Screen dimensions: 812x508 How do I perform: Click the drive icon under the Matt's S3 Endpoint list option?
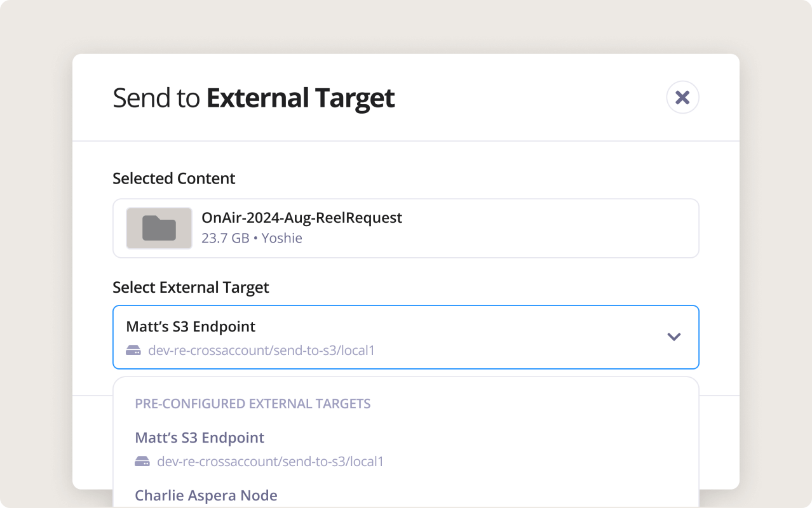click(142, 462)
